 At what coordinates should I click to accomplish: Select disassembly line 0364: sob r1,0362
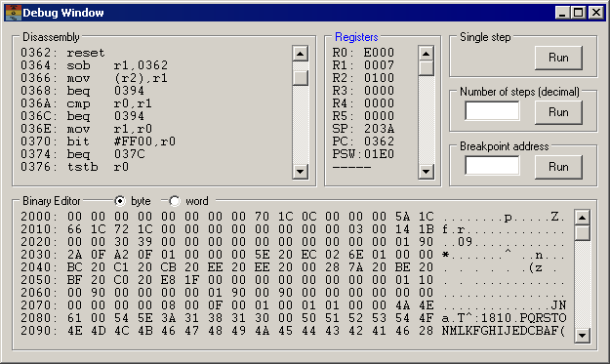tap(94, 65)
